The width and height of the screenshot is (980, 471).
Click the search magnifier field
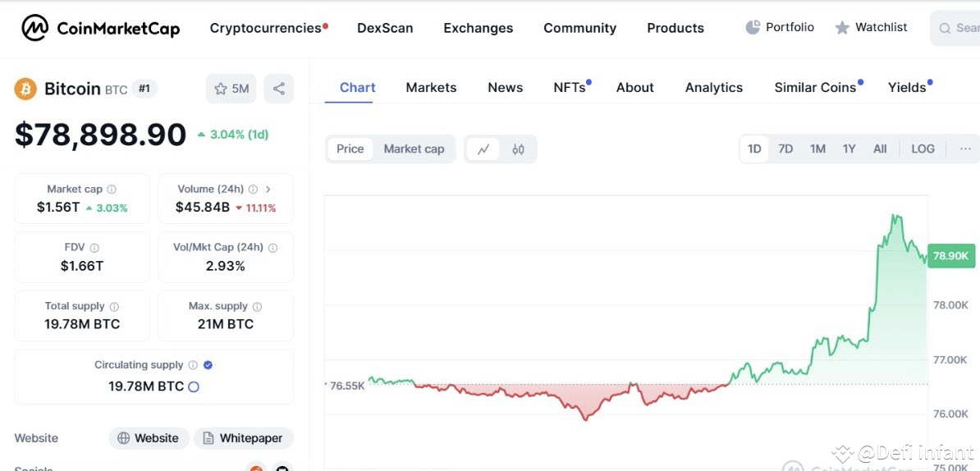955,28
